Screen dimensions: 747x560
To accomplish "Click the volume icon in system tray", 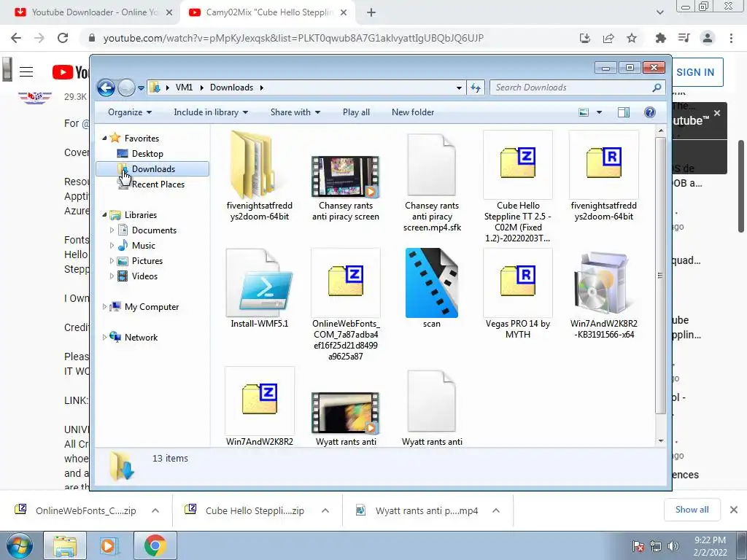I will click(x=673, y=546).
